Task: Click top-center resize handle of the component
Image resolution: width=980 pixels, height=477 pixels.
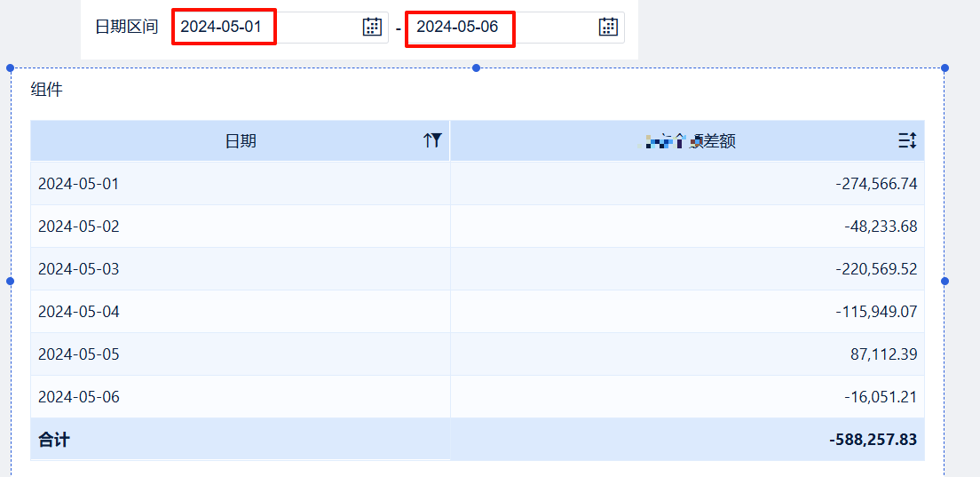Action: tap(477, 68)
